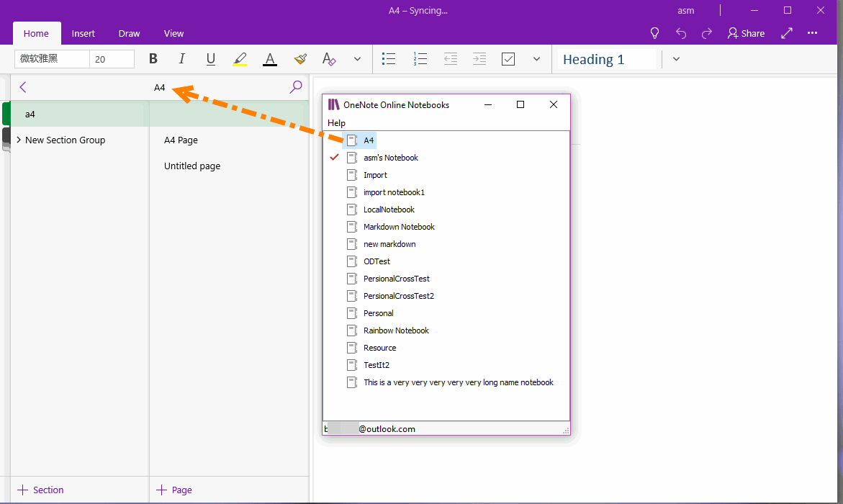Screen dimensions: 843x504
Task: Apply yellow text highlight
Action: click(x=240, y=59)
